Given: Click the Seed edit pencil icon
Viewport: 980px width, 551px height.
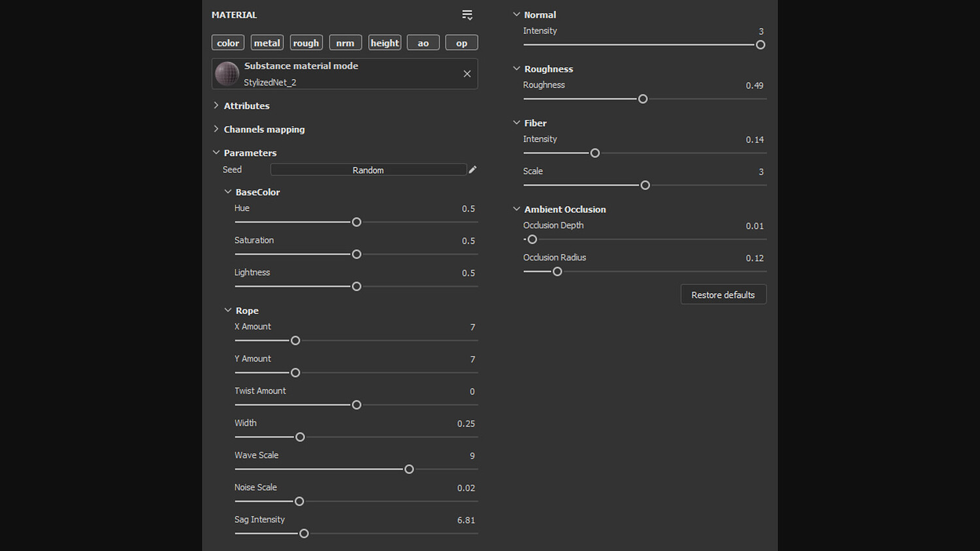Looking at the screenshot, I should 472,170.
